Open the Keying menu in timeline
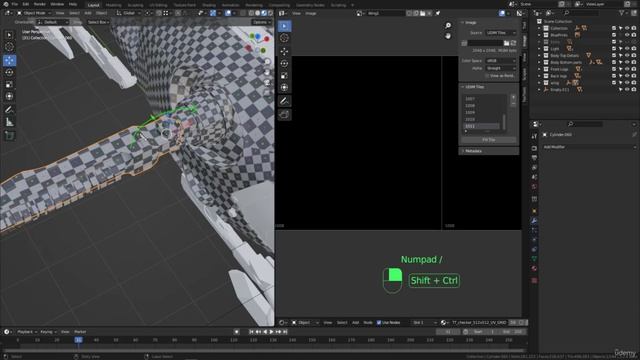The image size is (640, 360). coord(48,332)
